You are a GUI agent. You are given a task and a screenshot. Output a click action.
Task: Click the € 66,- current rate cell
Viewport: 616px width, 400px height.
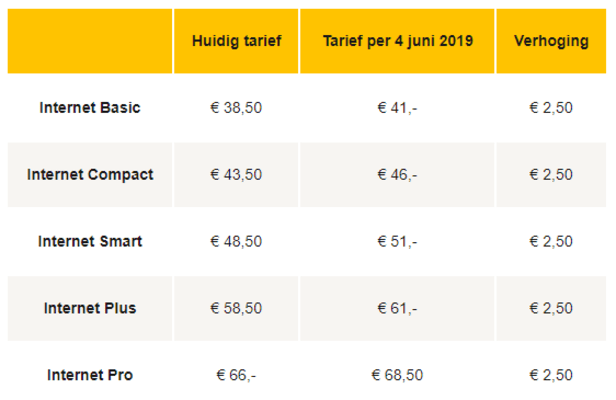coord(236,375)
